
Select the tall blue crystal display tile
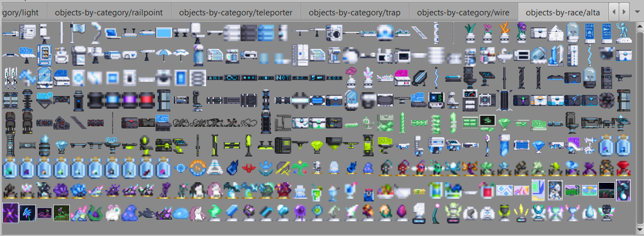pos(556,55)
